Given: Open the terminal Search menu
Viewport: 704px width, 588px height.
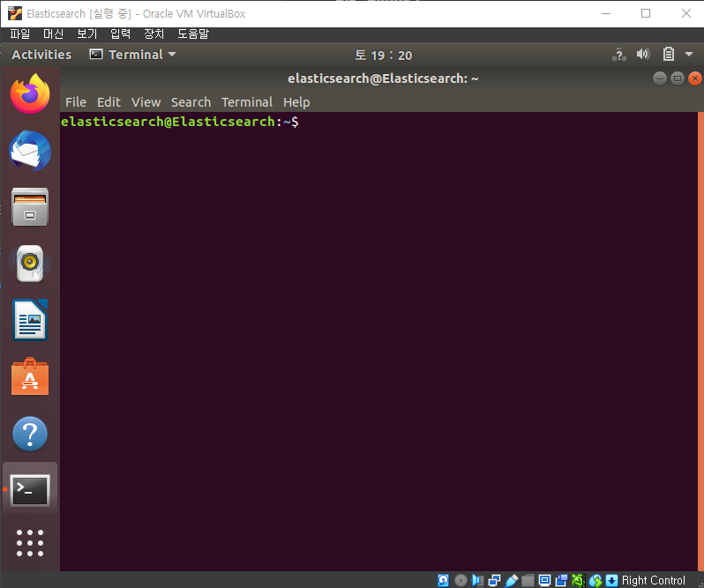Looking at the screenshot, I should (x=191, y=102).
